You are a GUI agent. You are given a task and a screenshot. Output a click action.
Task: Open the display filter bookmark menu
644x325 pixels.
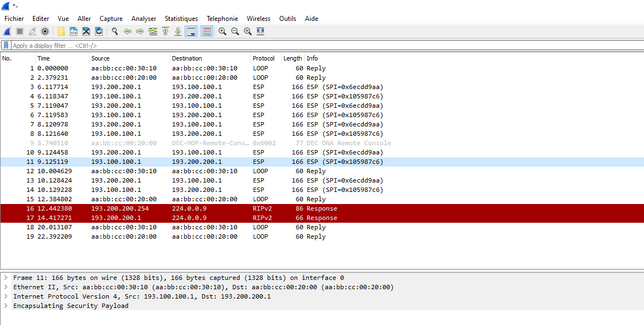coord(5,45)
